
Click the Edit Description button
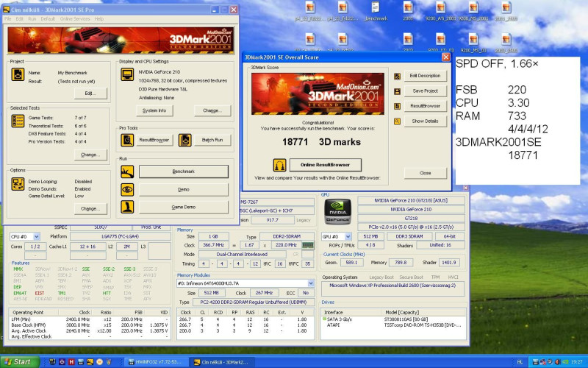(x=426, y=76)
